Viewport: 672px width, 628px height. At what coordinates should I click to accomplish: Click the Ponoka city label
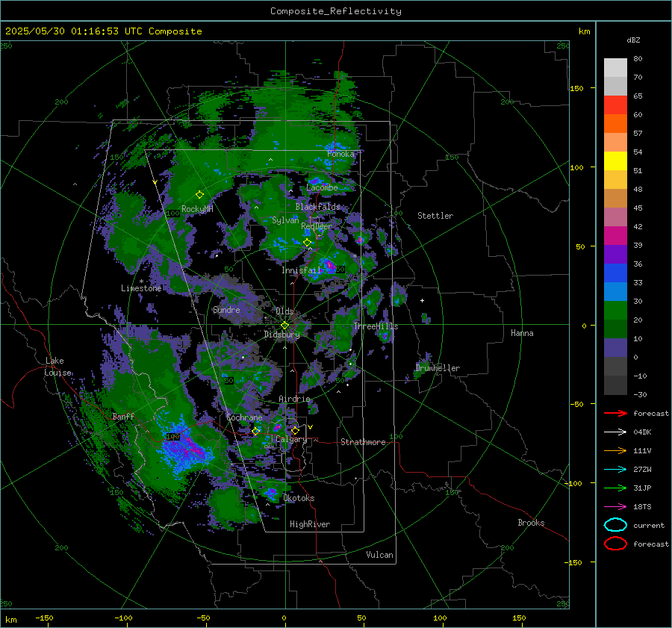(340, 154)
